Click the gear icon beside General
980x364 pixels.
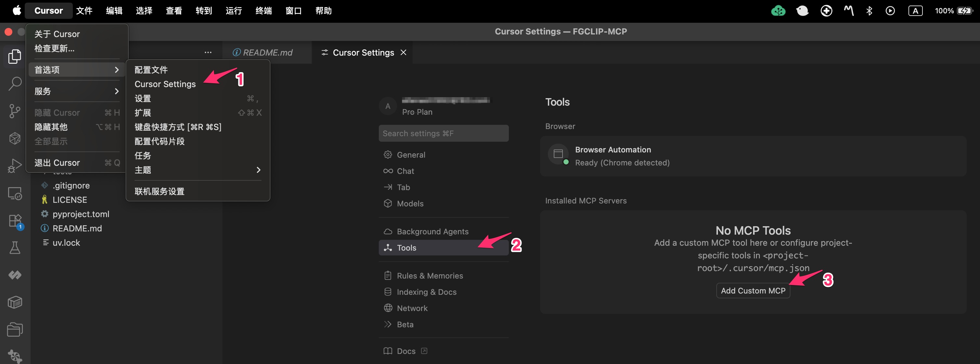[x=388, y=155]
